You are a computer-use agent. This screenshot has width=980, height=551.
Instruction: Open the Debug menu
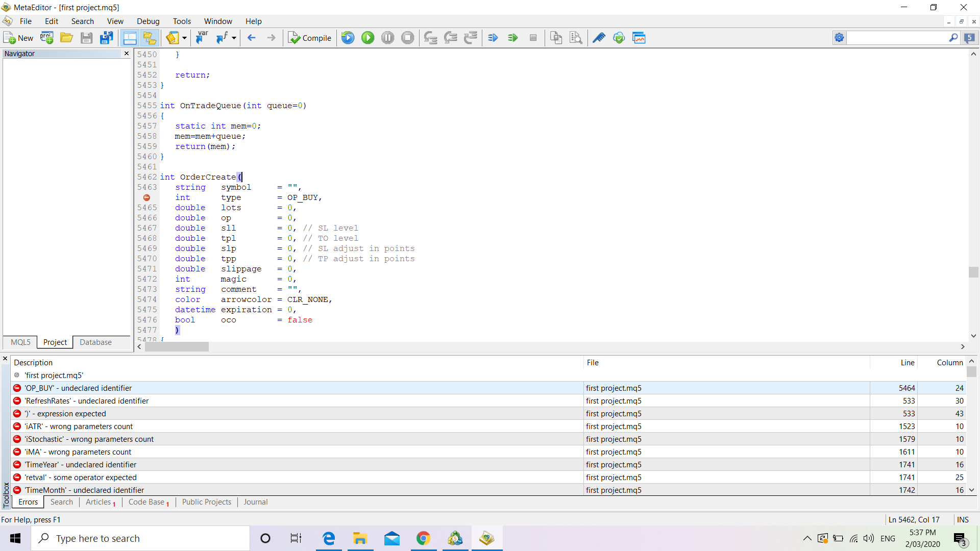click(x=148, y=21)
